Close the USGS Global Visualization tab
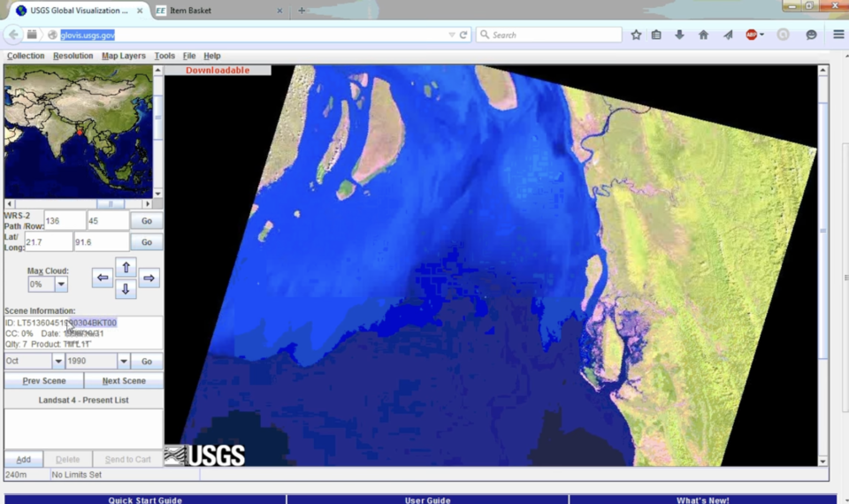The height and width of the screenshot is (504, 849). point(140,11)
